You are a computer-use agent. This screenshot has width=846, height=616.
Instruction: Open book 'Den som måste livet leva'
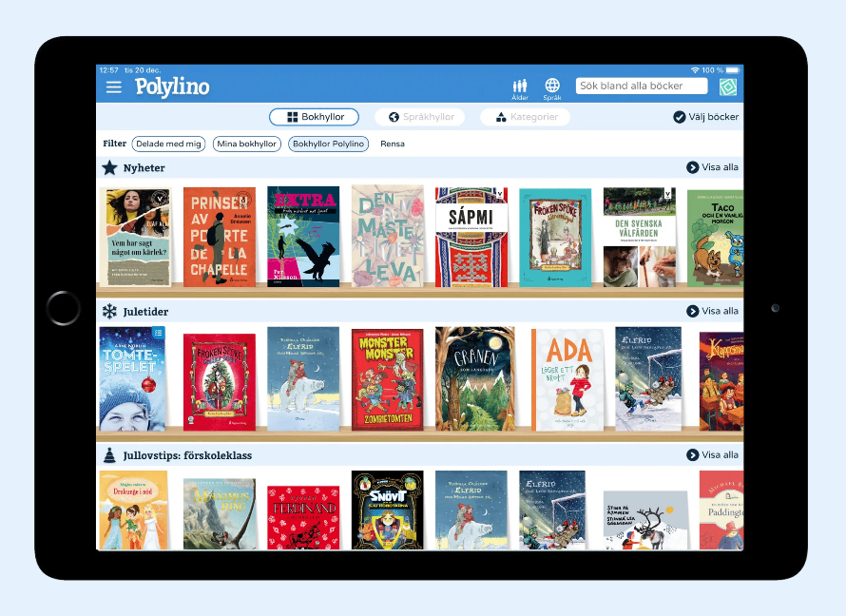pyautogui.click(x=388, y=236)
